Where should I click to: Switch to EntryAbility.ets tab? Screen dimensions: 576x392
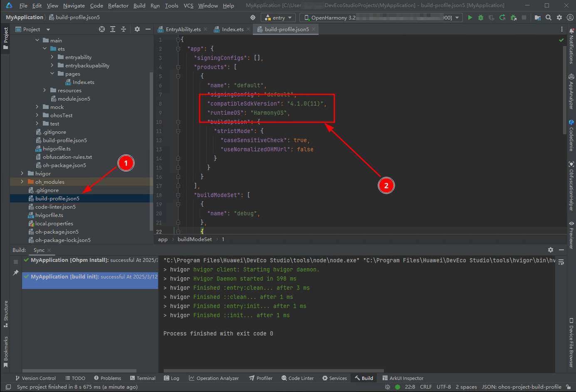(183, 29)
